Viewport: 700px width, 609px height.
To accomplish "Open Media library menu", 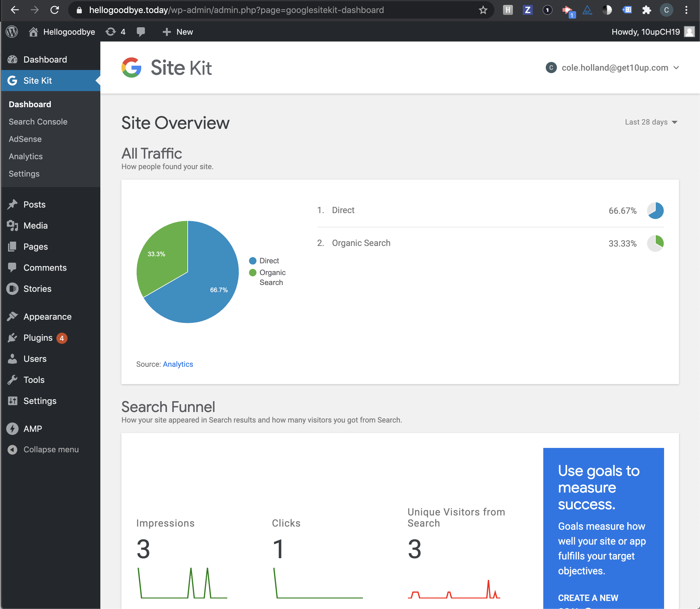I will tap(51, 226).
